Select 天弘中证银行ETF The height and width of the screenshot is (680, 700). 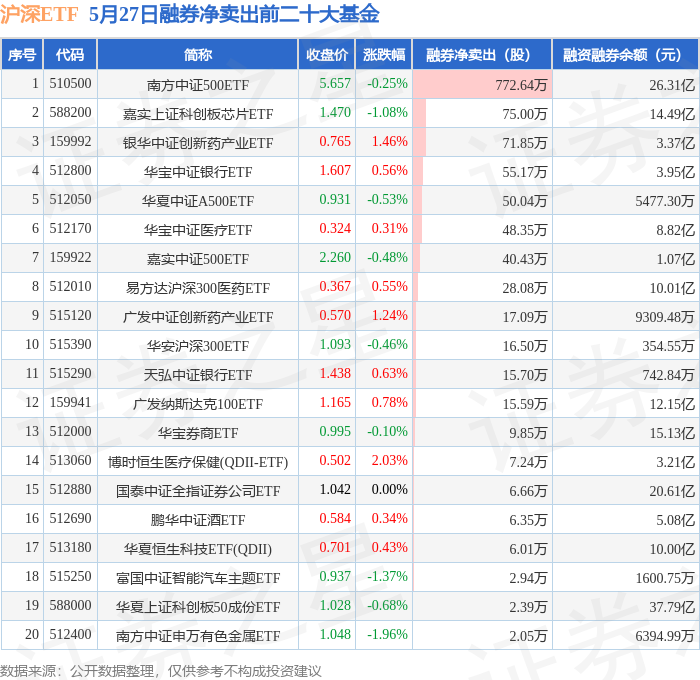(198, 375)
